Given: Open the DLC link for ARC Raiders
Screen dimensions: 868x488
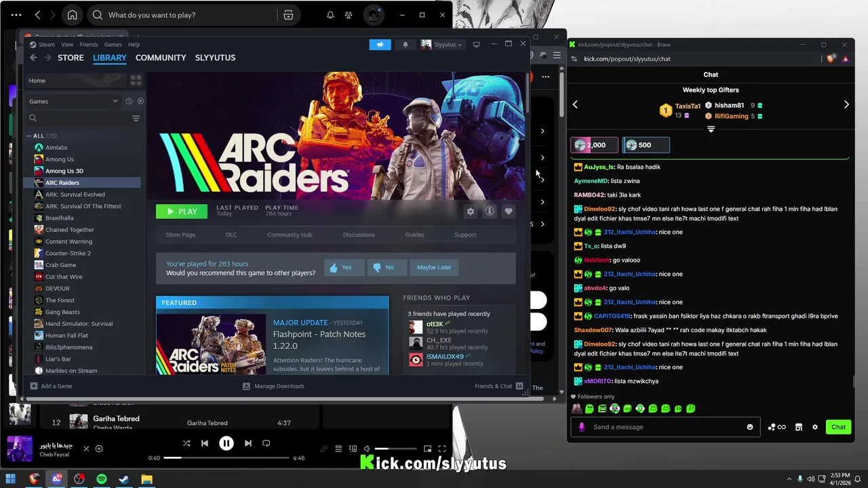Looking at the screenshot, I should tap(231, 235).
